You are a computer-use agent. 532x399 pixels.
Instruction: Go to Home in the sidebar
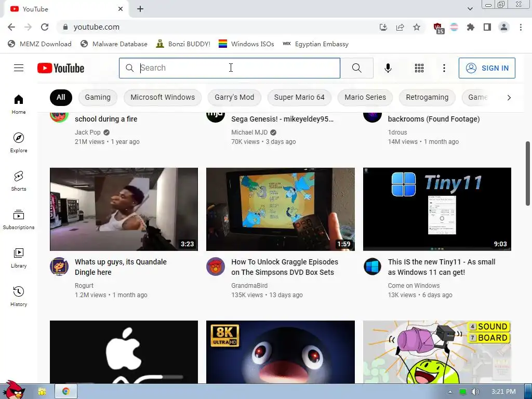(x=19, y=104)
